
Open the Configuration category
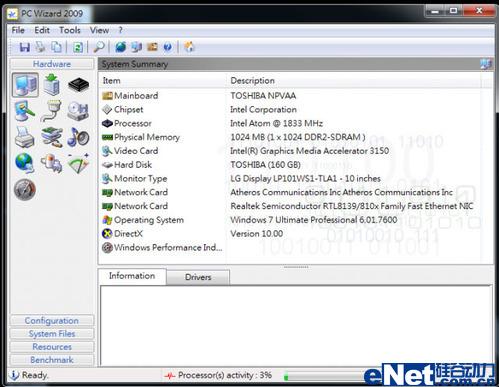tap(52, 321)
